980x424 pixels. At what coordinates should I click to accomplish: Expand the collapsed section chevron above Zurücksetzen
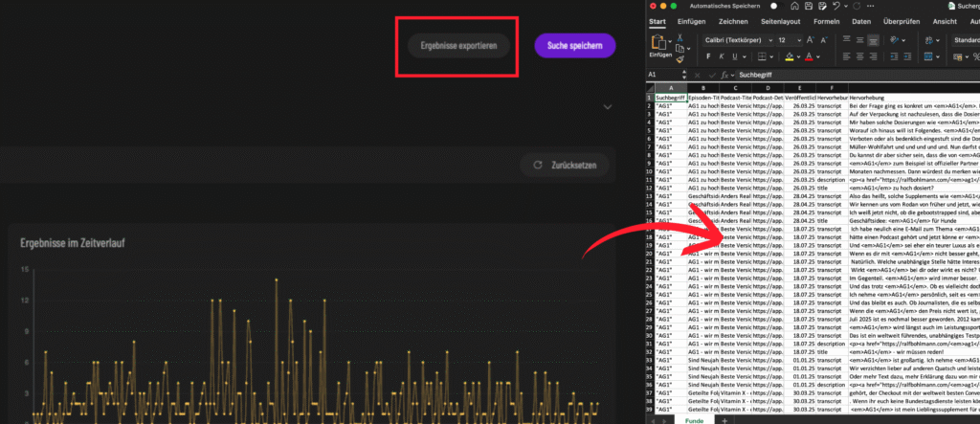(608, 108)
